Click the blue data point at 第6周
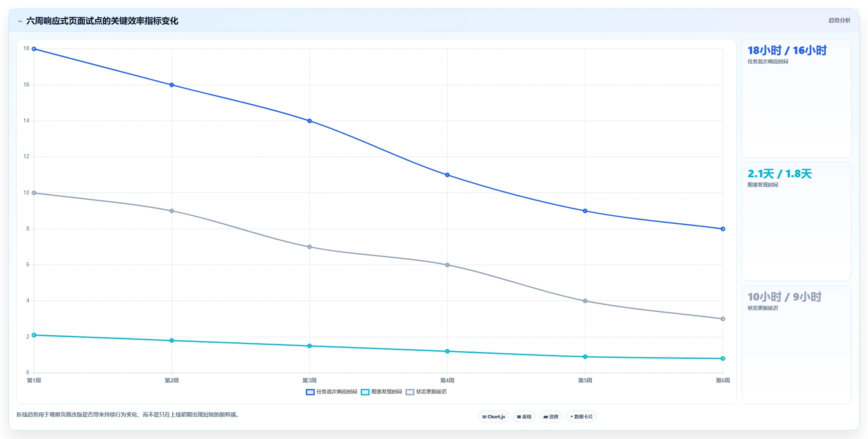Image resolution: width=868 pixels, height=439 pixels. click(x=723, y=229)
